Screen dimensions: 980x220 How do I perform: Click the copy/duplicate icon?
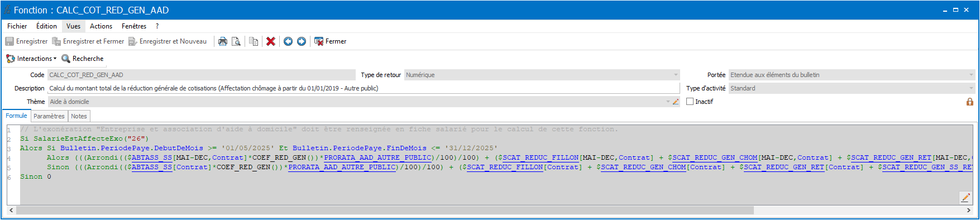[254, 41]
